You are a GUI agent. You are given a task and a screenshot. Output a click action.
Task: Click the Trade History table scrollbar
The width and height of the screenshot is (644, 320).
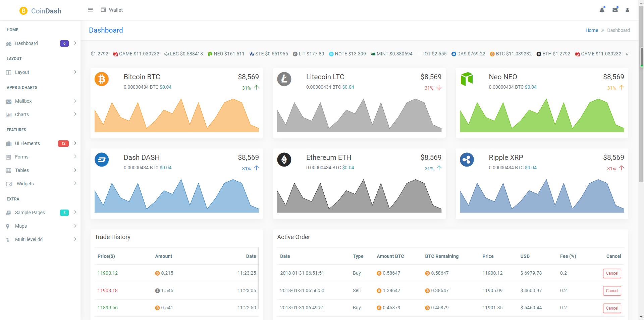tap(258, 278)
